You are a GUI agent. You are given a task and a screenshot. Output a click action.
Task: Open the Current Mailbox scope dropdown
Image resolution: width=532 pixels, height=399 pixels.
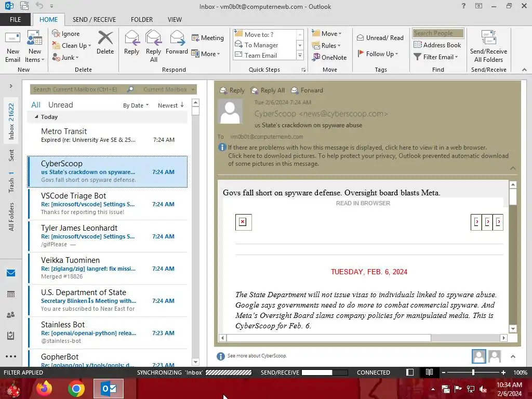[x=169, y=89]
